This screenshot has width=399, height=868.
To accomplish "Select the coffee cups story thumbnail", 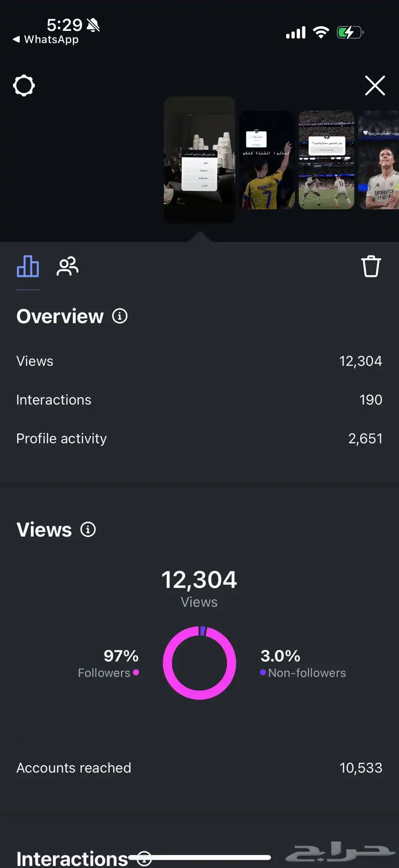I will (x=199, y=160).
